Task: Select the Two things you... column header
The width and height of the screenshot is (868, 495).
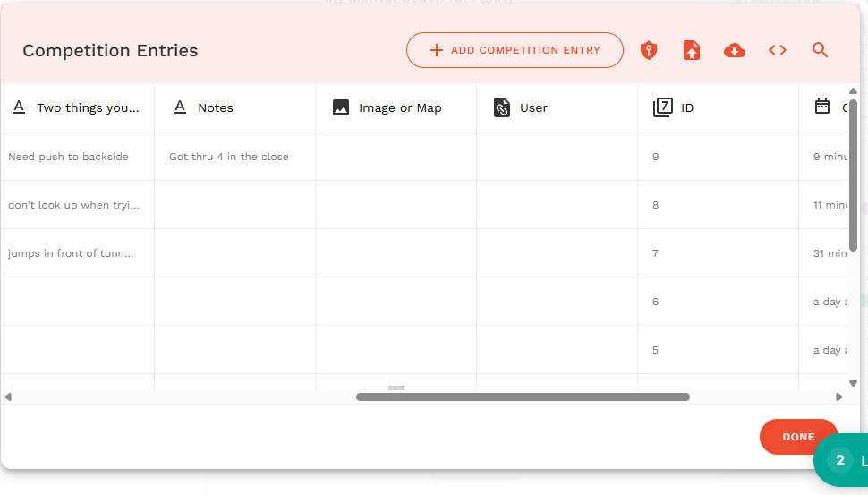Action: pyautogui.click(x=77, y=107)
